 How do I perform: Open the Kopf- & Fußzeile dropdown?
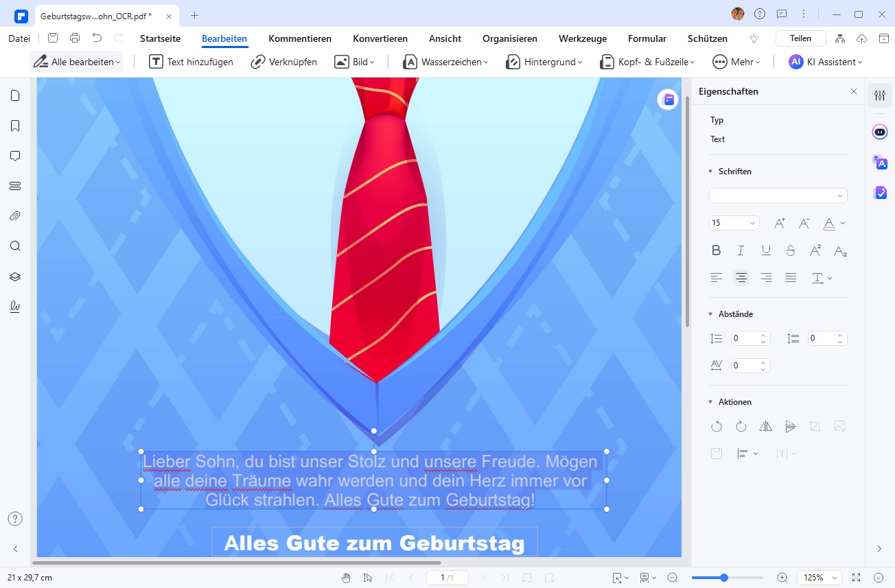(647, 62)
